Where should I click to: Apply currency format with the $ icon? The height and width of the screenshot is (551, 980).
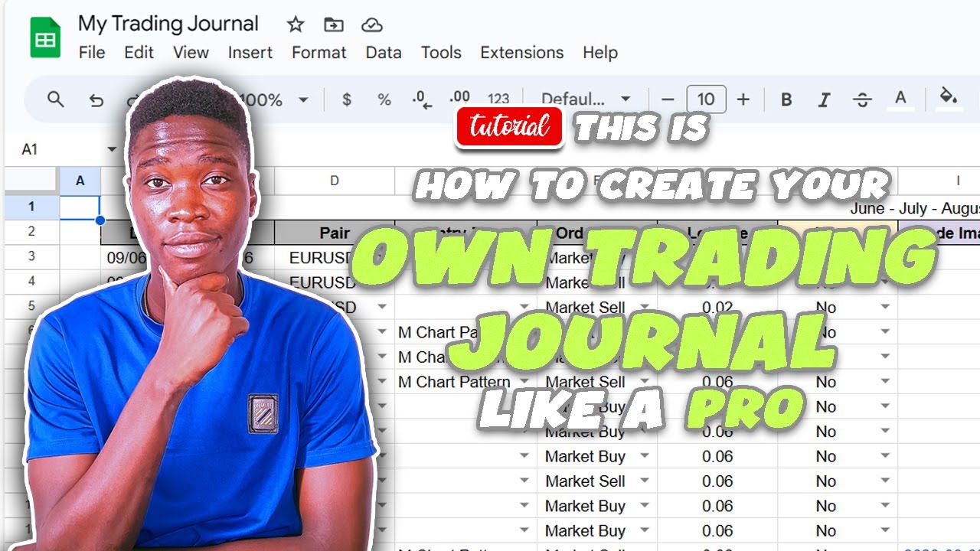click(x=347, y=99)
